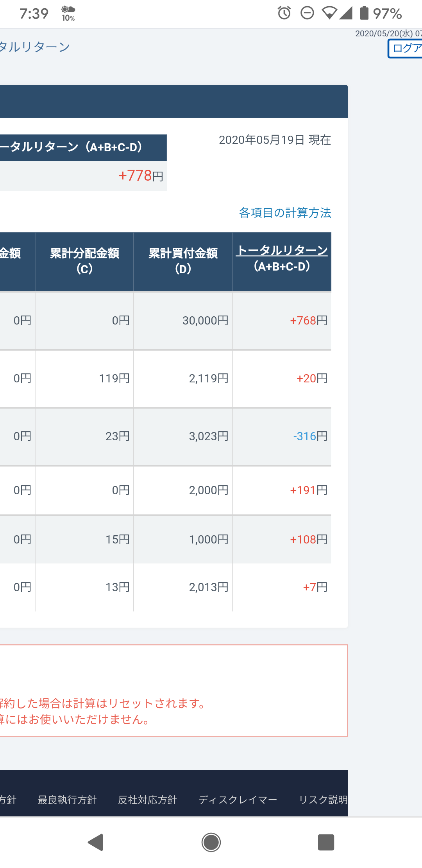This screenshot has width=422, height=868.
Task: Tap the 累計分配金額 (C) column header
Action: (x=84, y=262)
